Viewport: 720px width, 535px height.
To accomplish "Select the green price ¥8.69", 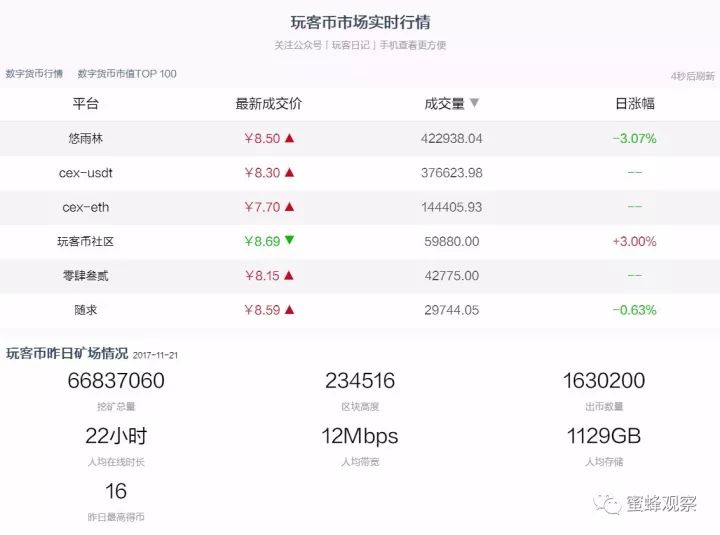I will pyautogui.click(x=262, y=242).
